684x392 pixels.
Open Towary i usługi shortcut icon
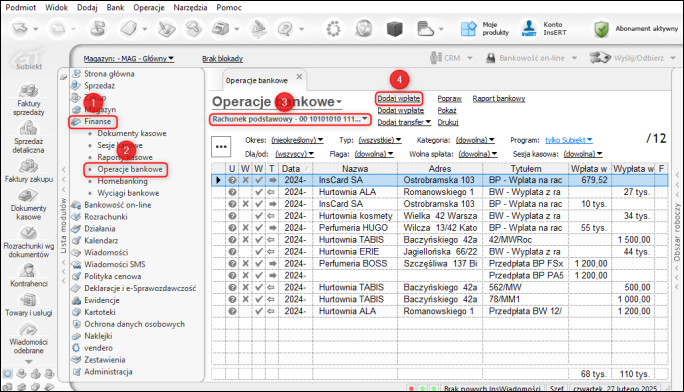point(28,300)
